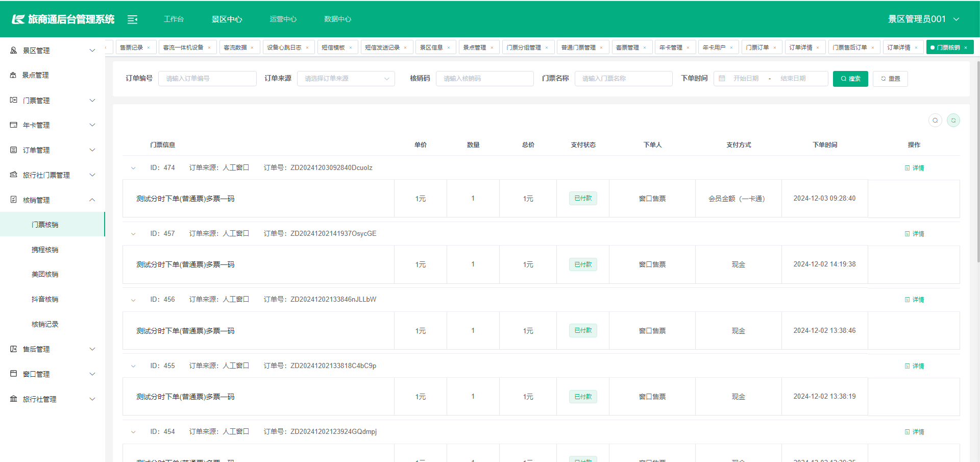Close the 短信模板 tab

point(351,47)
